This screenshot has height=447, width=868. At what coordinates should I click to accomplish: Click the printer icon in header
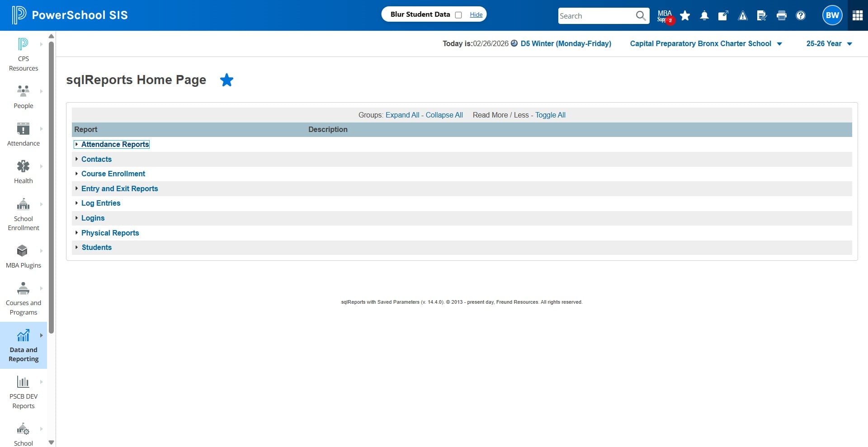click(x=781, y=16)
